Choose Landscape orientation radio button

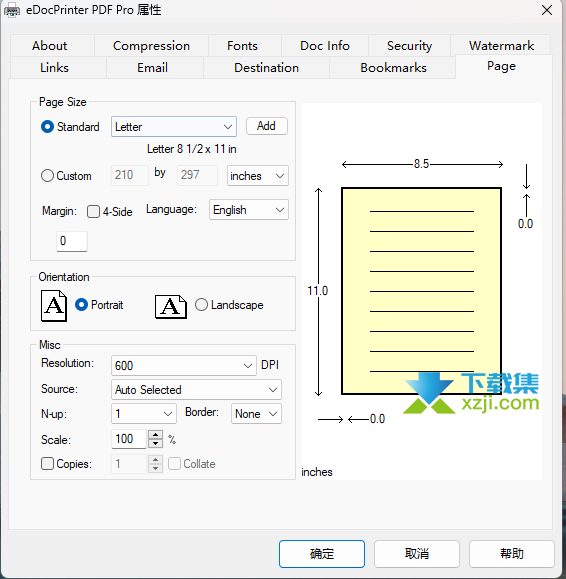tap(201, 305)
